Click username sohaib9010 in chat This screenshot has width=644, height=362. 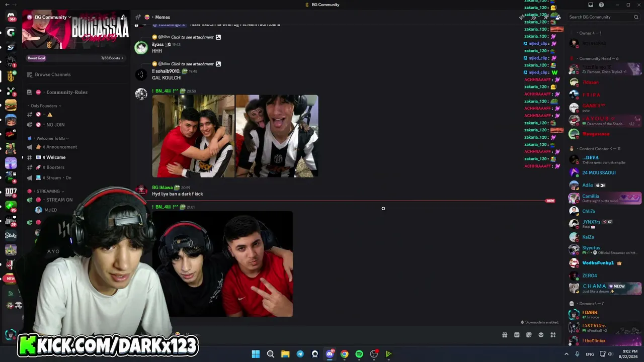click(166, 71)
